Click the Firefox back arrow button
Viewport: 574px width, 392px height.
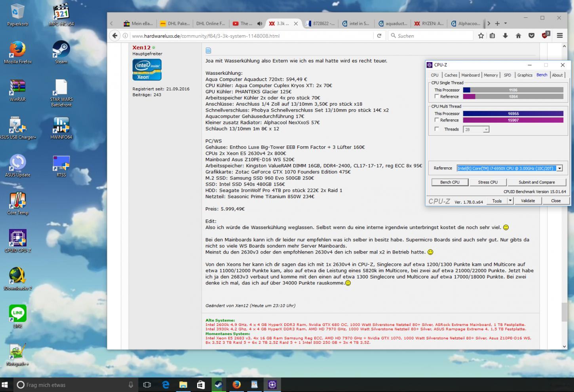(x=115, y=36)
